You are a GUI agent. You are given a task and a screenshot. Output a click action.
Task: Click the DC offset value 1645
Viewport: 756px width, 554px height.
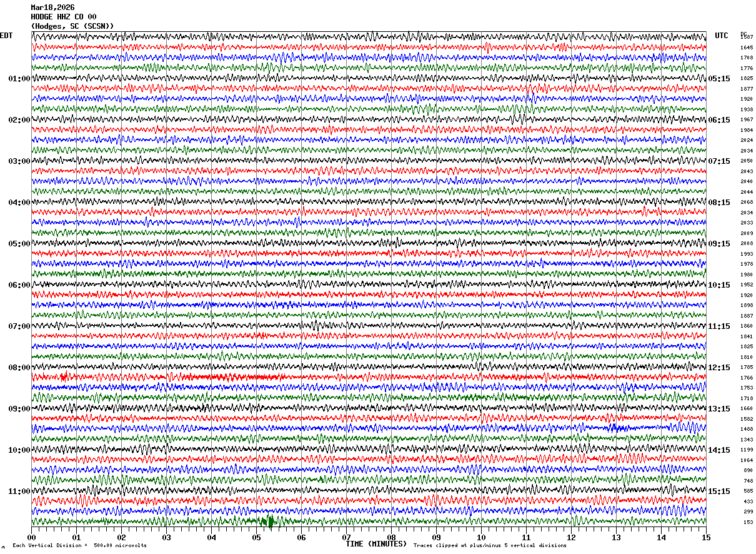(747, 48)
